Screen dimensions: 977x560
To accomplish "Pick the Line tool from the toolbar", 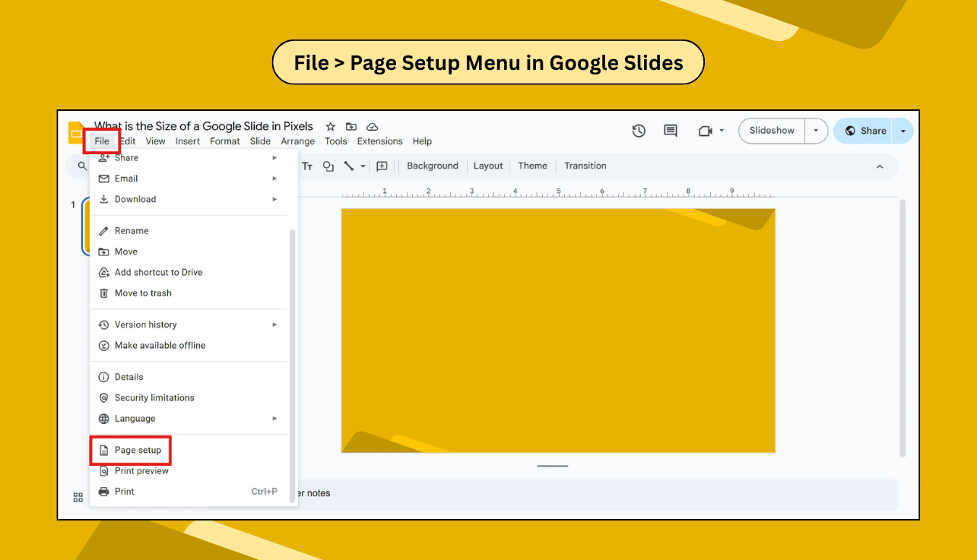I will pyautogui.click(x=347, y=166).
